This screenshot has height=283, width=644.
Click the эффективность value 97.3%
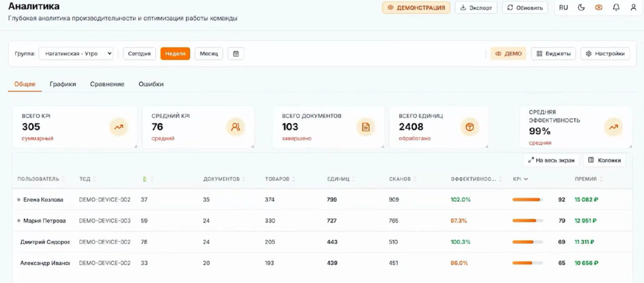[x=458, y=221]
